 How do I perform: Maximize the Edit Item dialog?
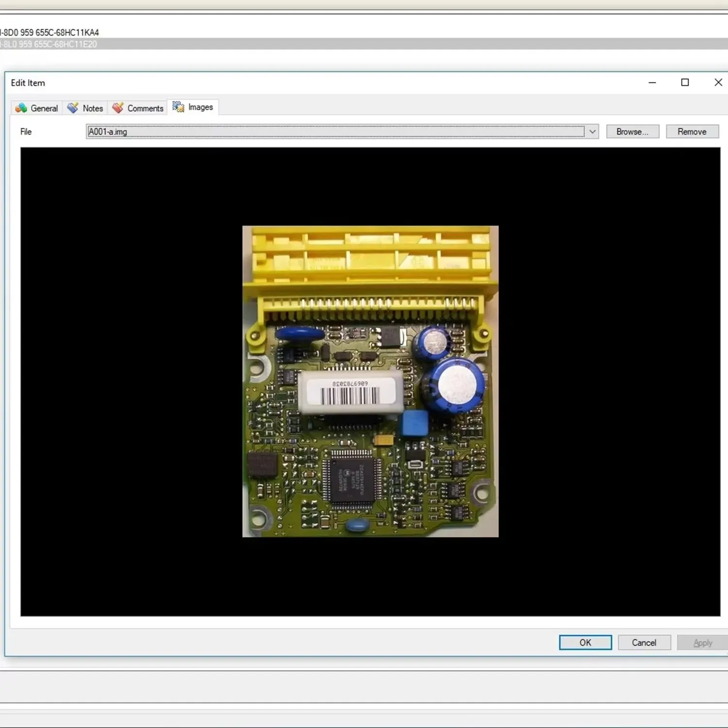[685, 83]
